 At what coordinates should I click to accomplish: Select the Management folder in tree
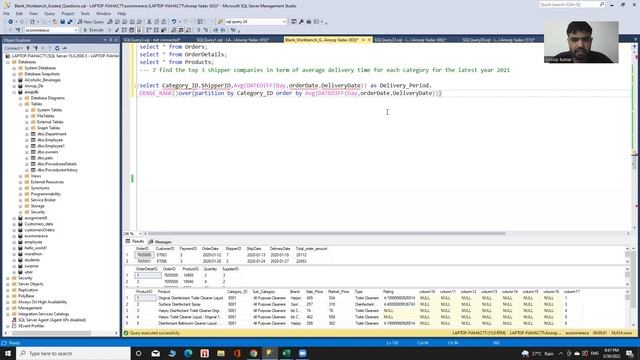point(30,308)
